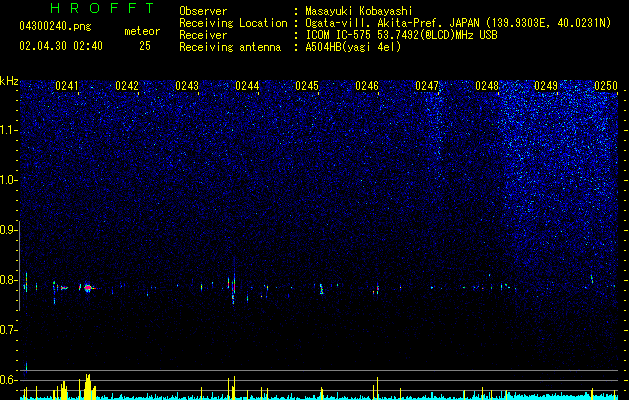The height and width of the screenshot is (400, 629).
Task: Click the kHz axis unit label
Action: [x=9, y=81]
